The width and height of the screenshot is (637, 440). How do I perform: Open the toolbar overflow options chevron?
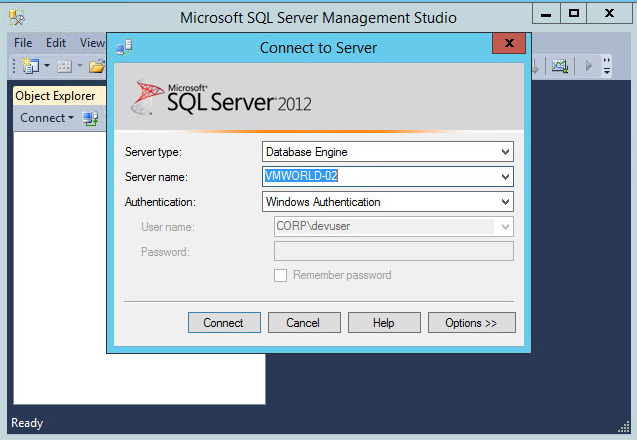pos(607,65)
